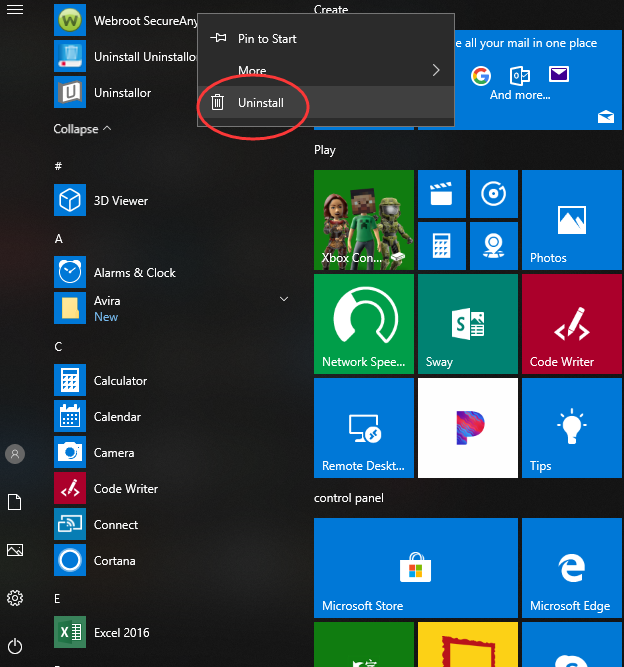Click the Uninstall Uninstallor app icon
This screenshot has height=667, width=624.
(70, 56)
